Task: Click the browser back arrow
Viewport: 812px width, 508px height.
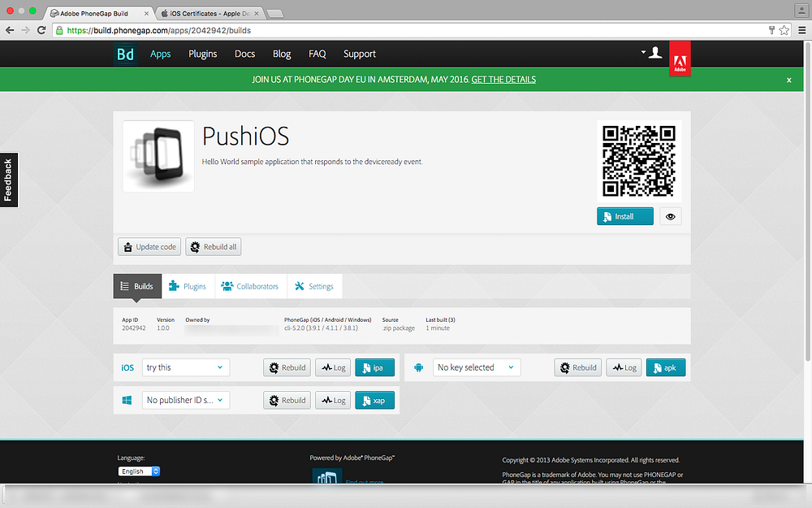Action: click(10, 30)
